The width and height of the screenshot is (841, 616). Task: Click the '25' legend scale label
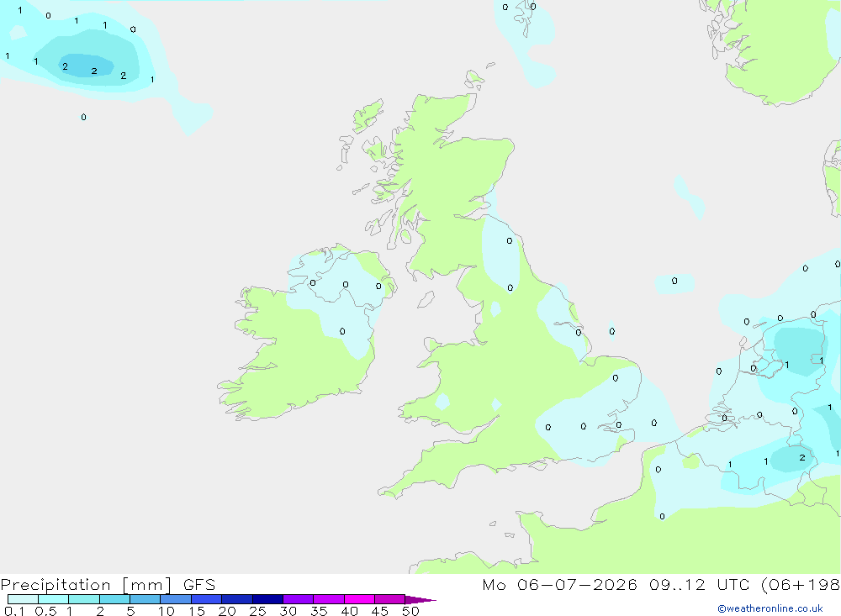coord(257,611)
